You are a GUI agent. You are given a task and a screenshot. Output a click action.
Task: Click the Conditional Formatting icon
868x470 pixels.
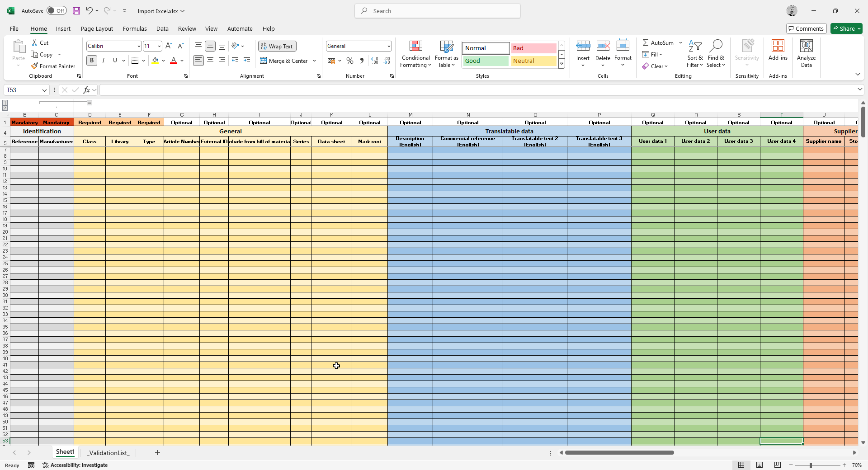coord(415,46)
